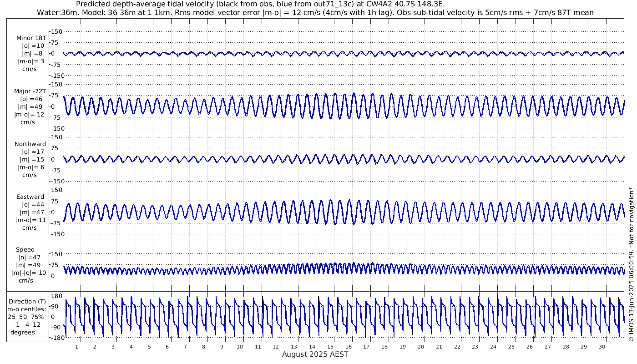
Task: Click "|o| =47" in the Speed panel
Action: point(33,258)
